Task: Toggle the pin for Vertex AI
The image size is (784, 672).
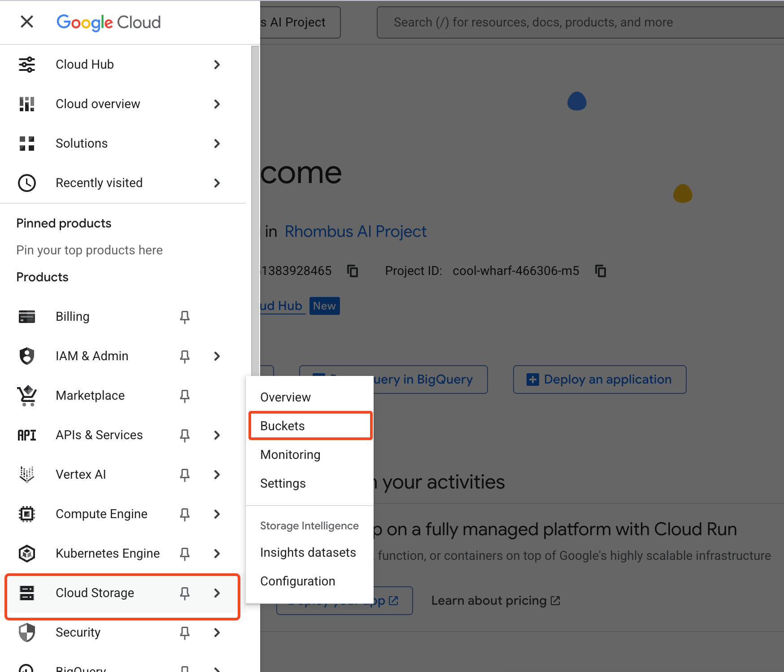Action: tap(184, 475)
